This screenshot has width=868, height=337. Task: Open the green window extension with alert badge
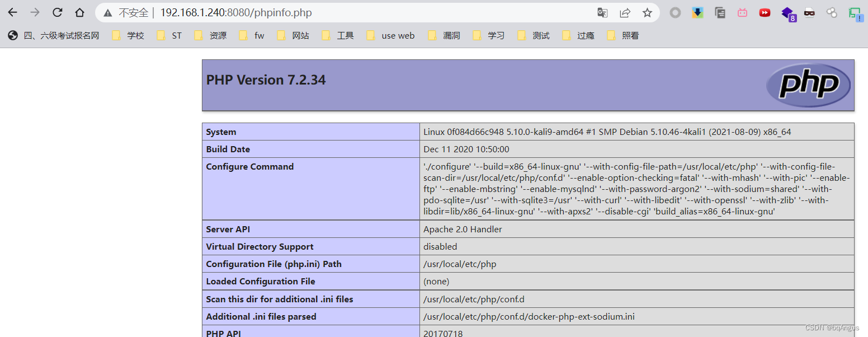point(855,13)
